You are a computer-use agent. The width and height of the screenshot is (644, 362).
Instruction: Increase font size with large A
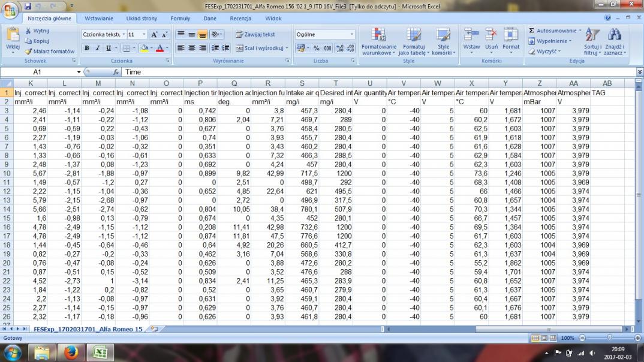(x=154, y=35)
